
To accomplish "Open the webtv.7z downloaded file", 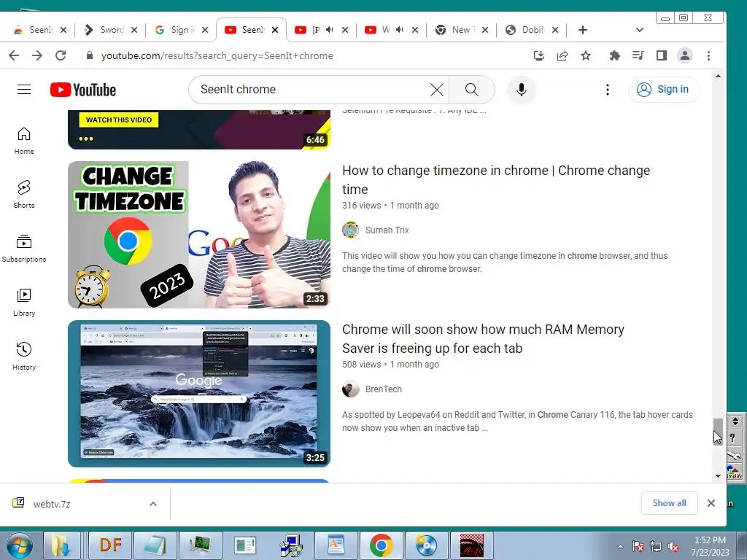I will (52, 504).
